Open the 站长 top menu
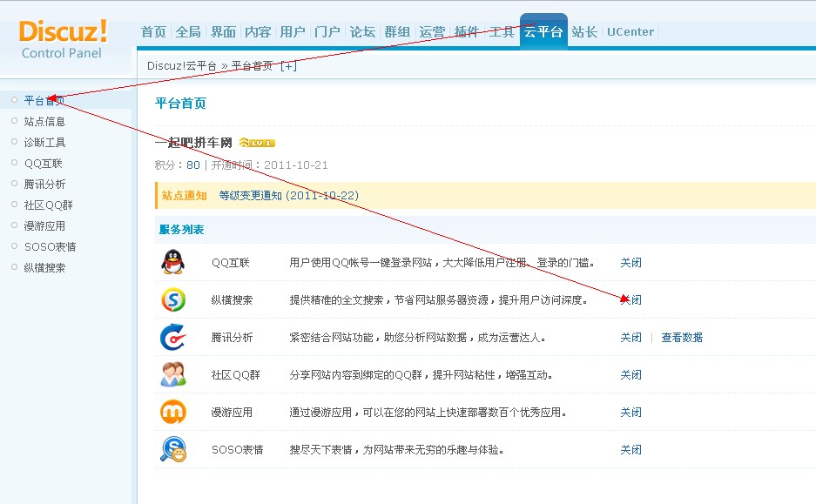Image resolution: width=816 pixels, height=504 pixels. click(x=584, y=32)
